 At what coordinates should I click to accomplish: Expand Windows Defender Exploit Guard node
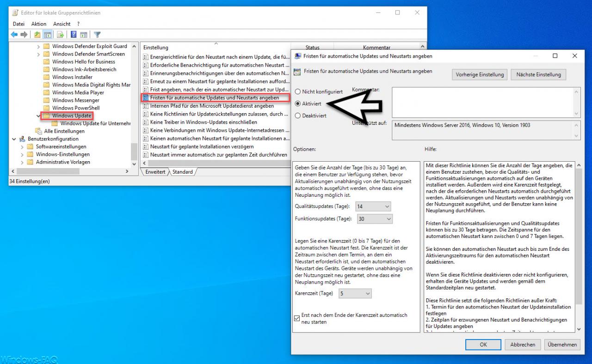point(38,46)
